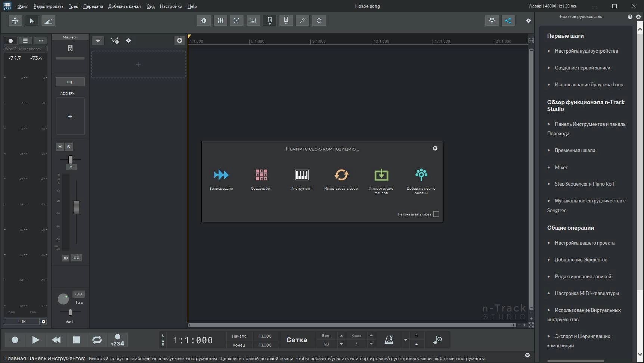Click 'Создать бит' beat grid icon
Screen dimensions: 644x363
click(261, 175)
